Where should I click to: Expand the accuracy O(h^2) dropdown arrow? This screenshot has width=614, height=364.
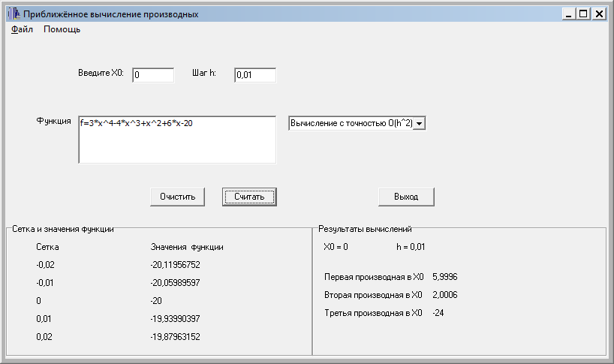[x=419, y=123]
